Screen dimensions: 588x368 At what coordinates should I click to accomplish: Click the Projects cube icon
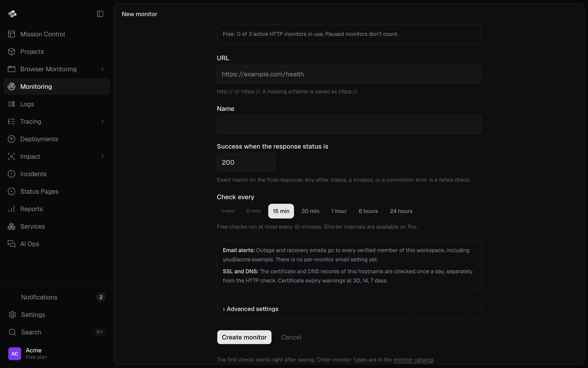pos(11,52)
